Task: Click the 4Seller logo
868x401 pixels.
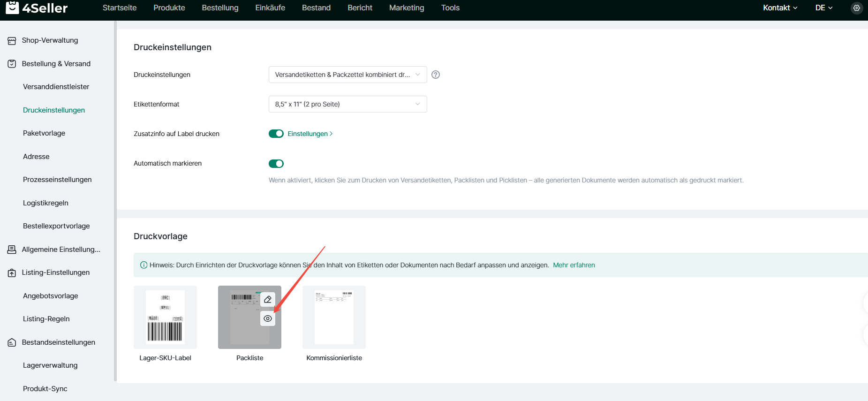Action: tap(37, 8)
